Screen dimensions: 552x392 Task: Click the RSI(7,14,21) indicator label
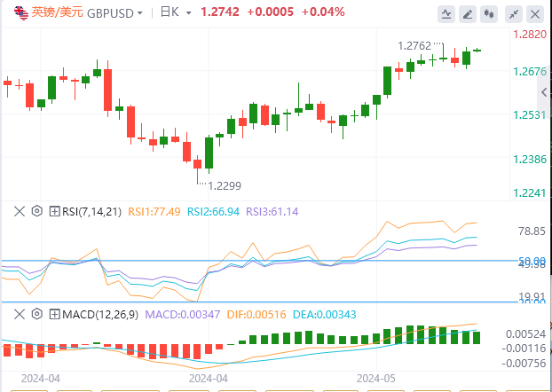91,211
